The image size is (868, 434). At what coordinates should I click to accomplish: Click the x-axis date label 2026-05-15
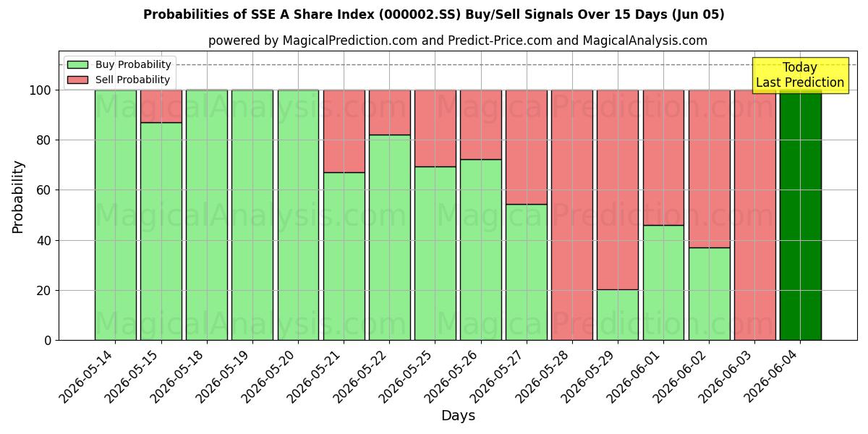coord(133,375)
